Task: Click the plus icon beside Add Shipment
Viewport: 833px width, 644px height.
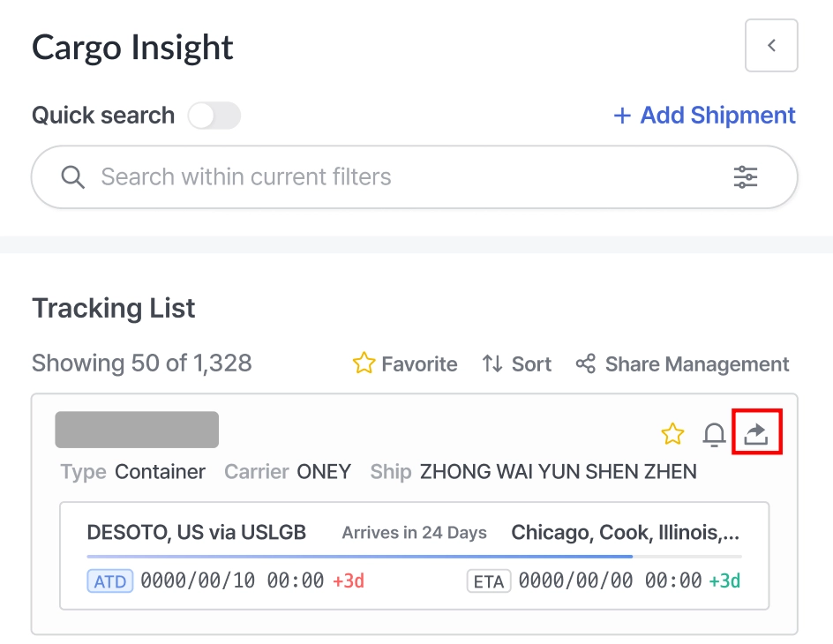Action: [x=622, y=116]
